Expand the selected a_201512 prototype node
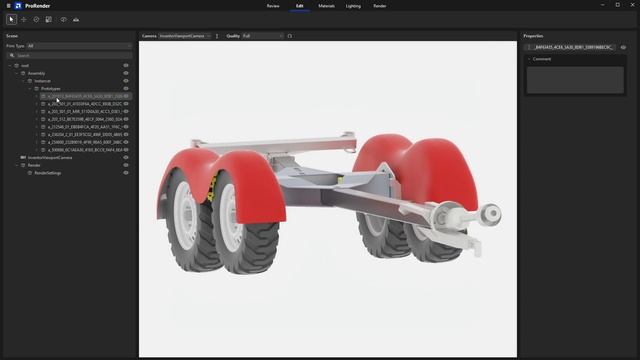 tap(36, 96)
